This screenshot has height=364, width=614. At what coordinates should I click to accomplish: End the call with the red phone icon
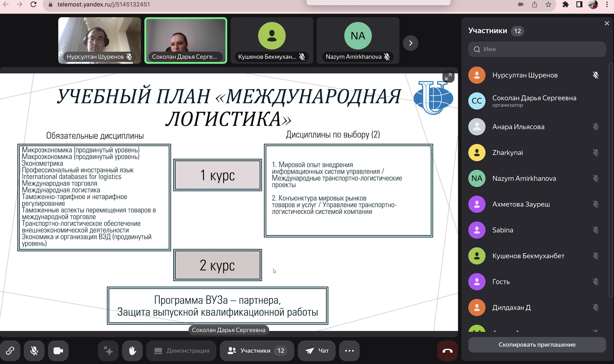(448, 351)
